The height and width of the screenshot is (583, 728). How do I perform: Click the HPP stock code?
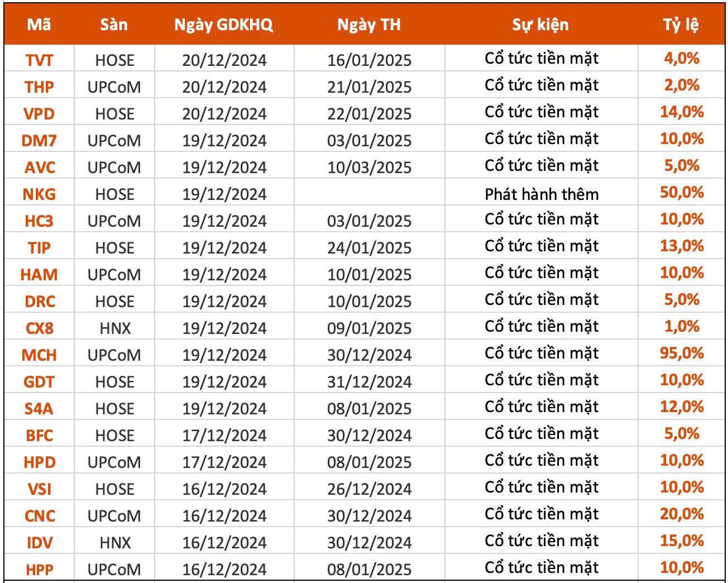[39, 570]
